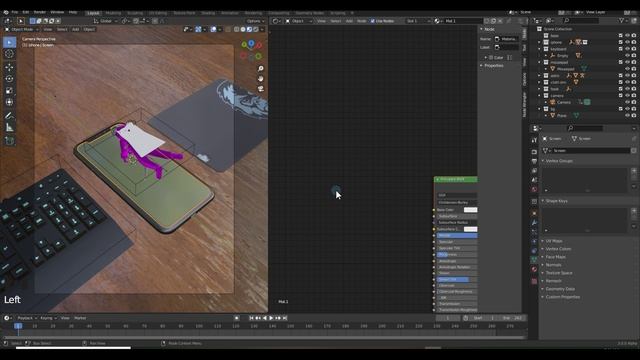
Task: Select the Cursor tool in viewport toolbar
Action: pyautogui.click(x=9, y=54)
